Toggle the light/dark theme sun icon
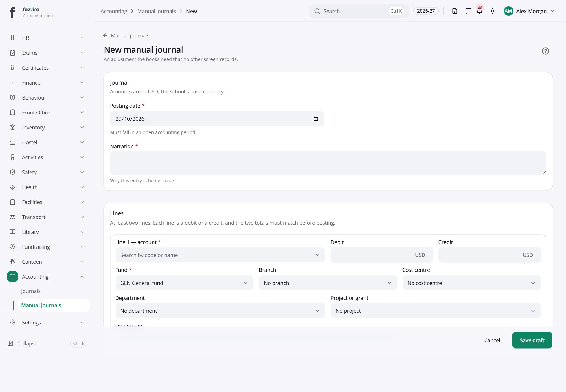The height and width of the screenshot is (392, 566). (x=492, y=11)
